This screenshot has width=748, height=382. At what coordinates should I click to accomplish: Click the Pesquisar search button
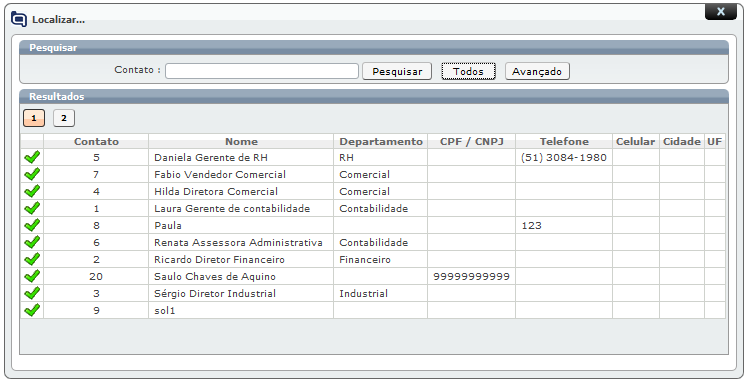click(x=397, y=72)
